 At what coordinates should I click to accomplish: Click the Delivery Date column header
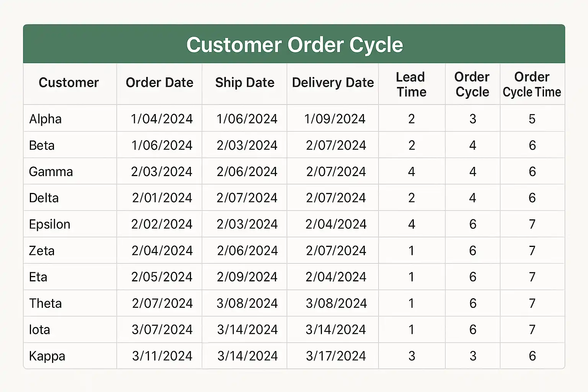[333, 83]
